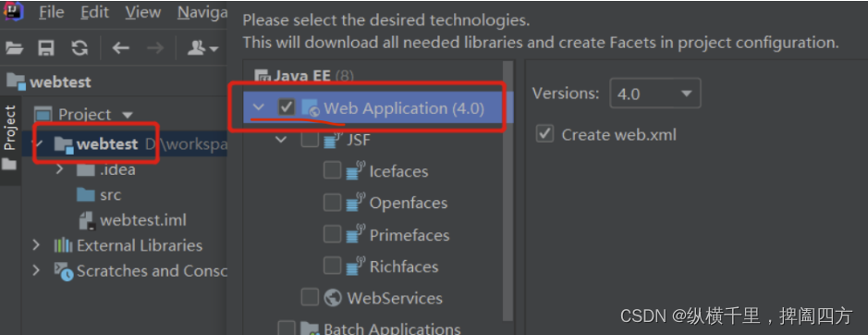
Task: Click the Synchronize refresh toolbar icon
Action: [80, 48]
